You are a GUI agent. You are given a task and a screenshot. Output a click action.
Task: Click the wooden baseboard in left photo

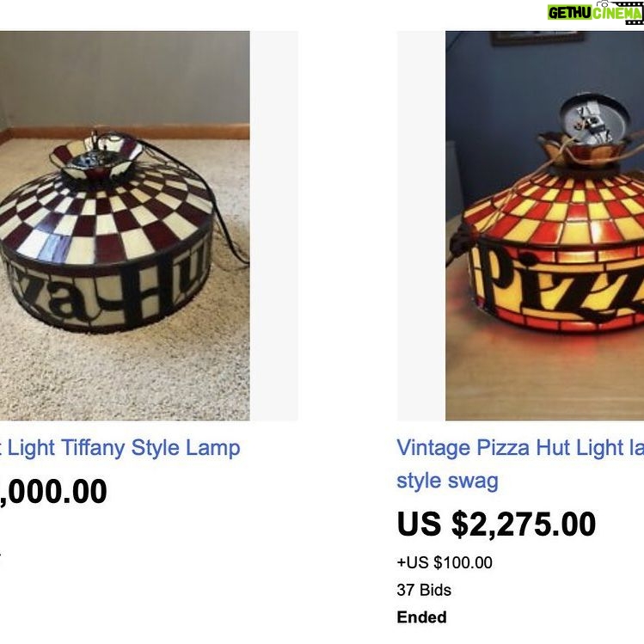(x=125, y=132)
